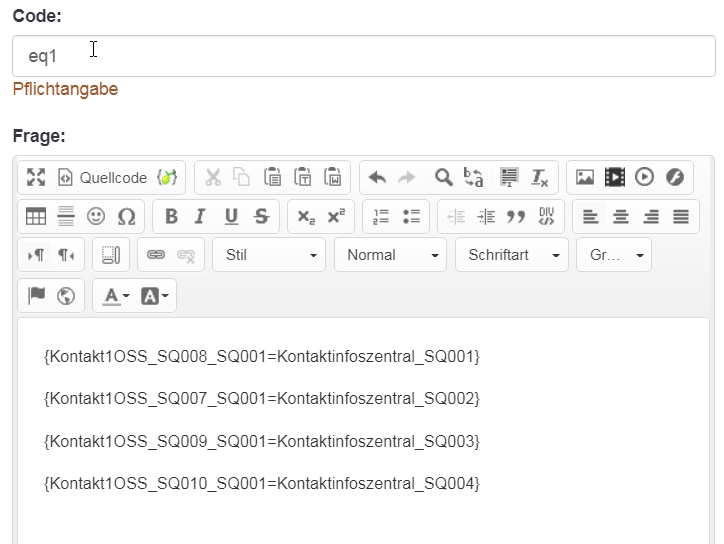Insert special character with Omega icon
The height and width of the screenshot is (544, 724).
click(x=126, y=216)
